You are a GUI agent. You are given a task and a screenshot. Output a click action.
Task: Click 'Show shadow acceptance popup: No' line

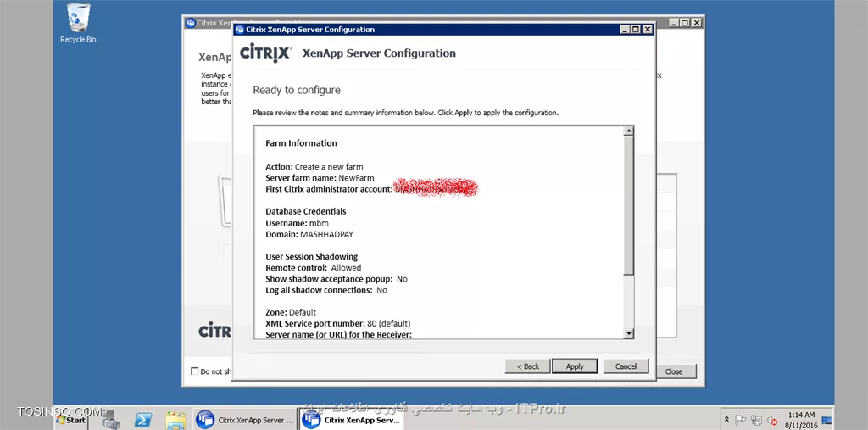336,279
